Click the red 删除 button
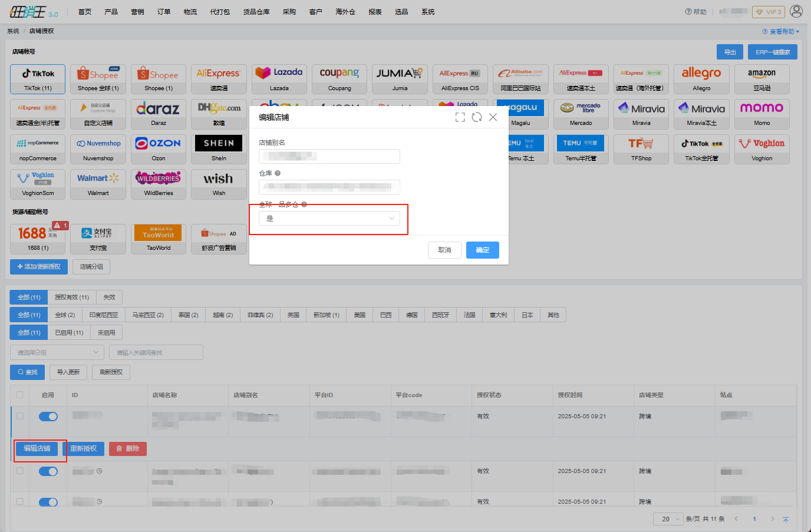 (128, 448)
